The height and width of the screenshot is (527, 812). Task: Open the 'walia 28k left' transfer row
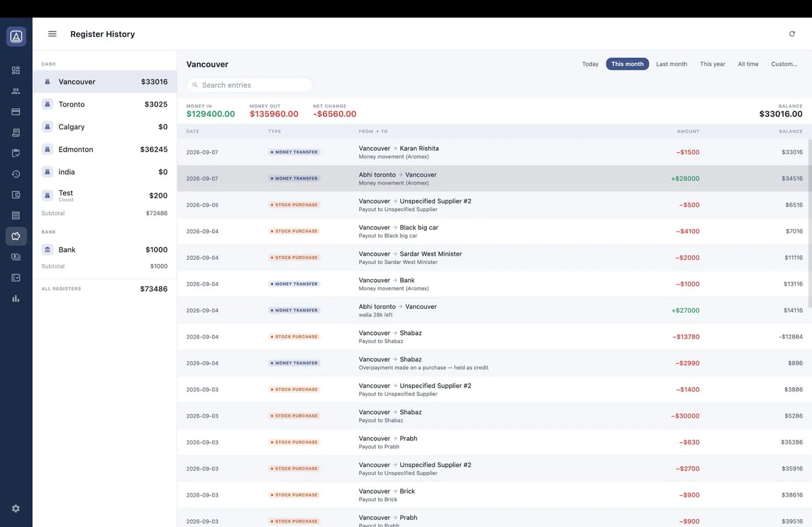coord(495,311)
